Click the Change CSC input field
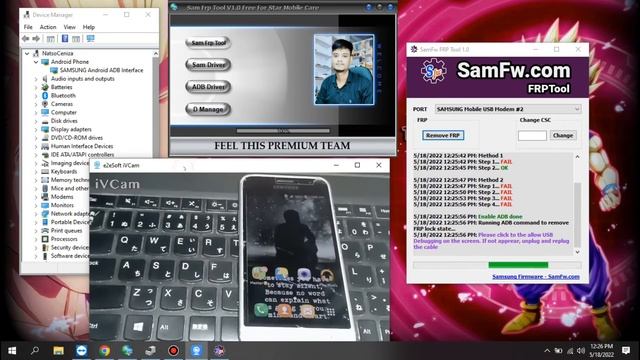640x360 pixels. point(532,136)
